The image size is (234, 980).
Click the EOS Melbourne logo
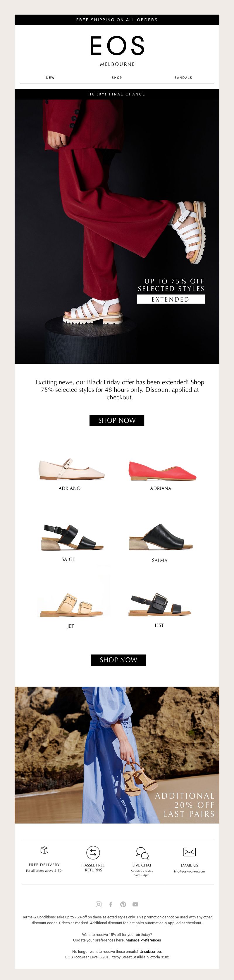pyautogui.click(x=117, y=51)
